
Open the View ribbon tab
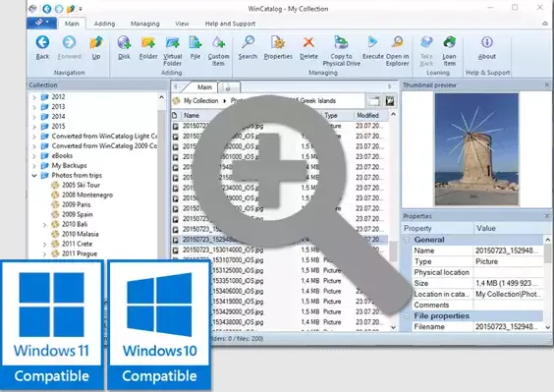182,24
